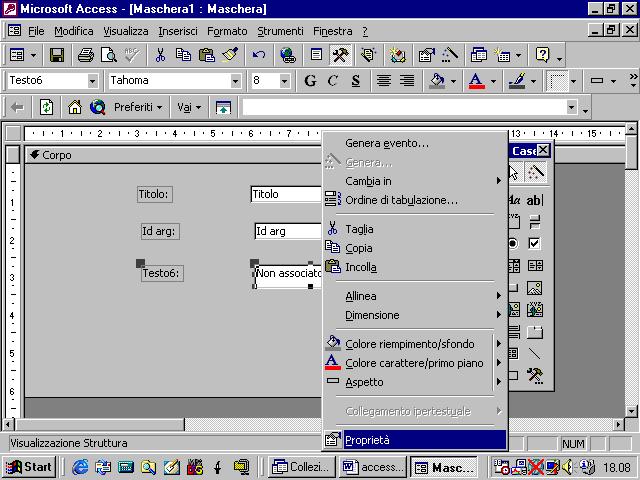Click the Start button
Screen dimensions: 640x480
click(29, 467)
